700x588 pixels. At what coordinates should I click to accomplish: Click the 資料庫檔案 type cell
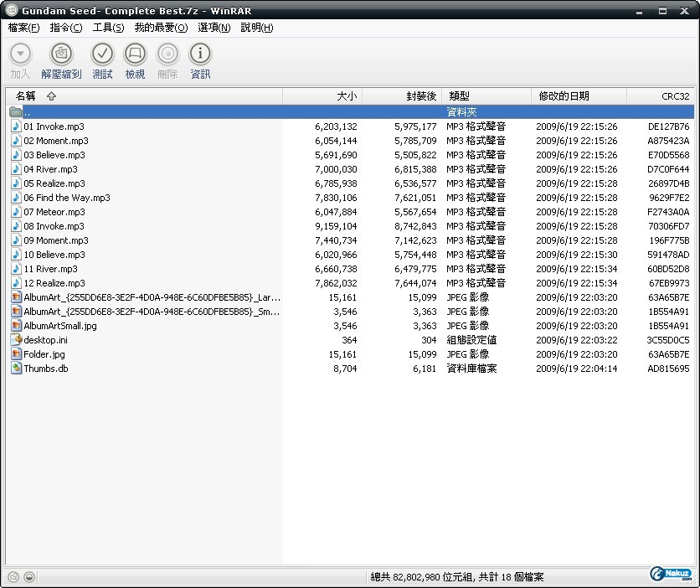click(x=471, y=369)
